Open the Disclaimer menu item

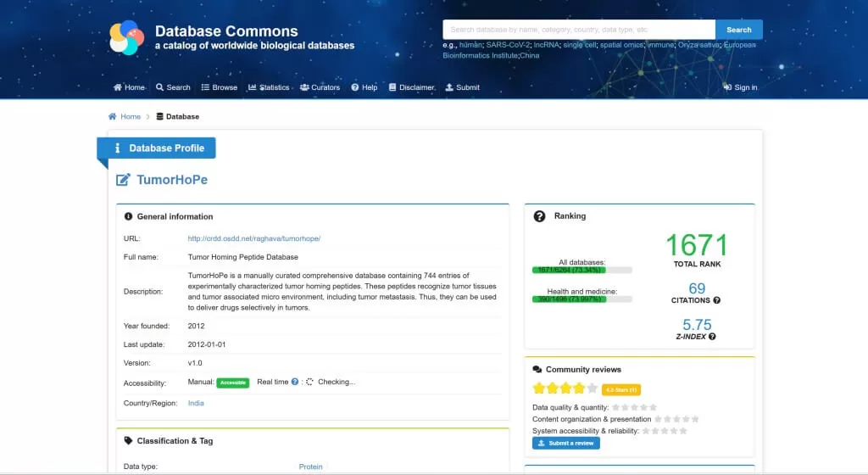coord(412,87)
